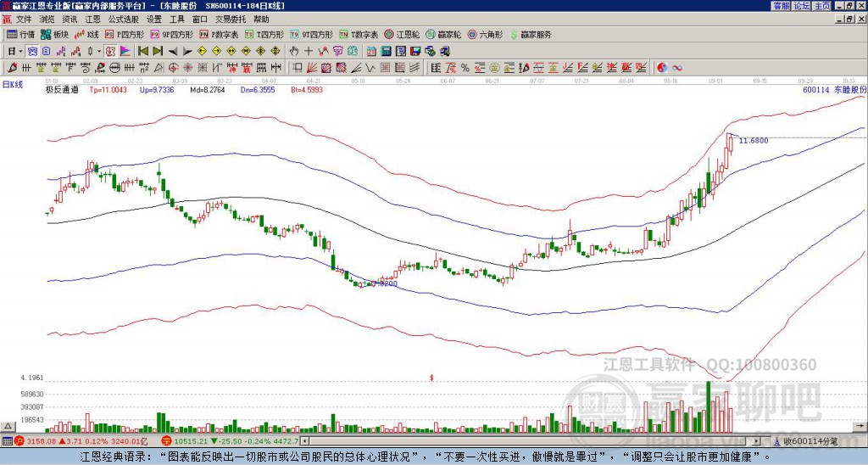Click the 权 adjustment toggle icon
The height and width of the screenshot is (465, 868).
[x=110, y=52]
